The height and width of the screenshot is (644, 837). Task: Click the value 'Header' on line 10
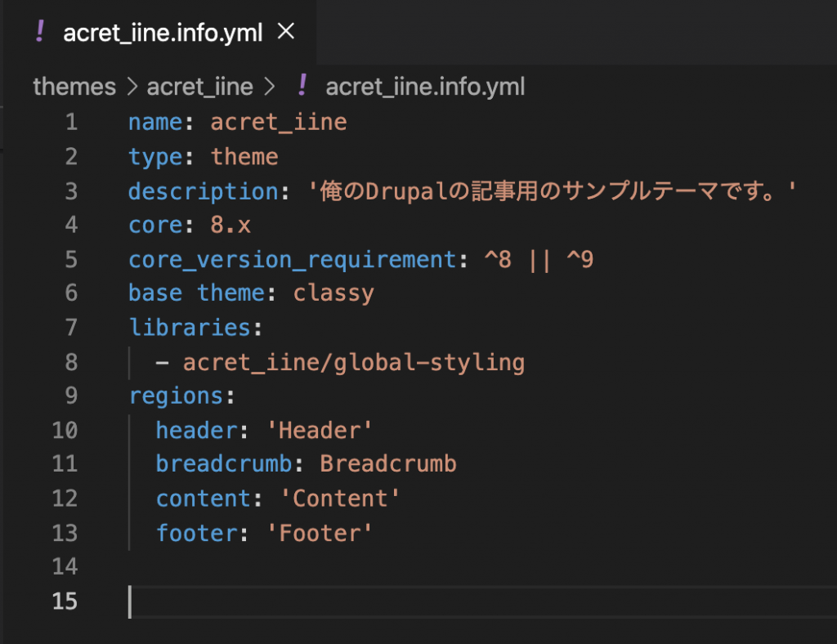[320, 430]
